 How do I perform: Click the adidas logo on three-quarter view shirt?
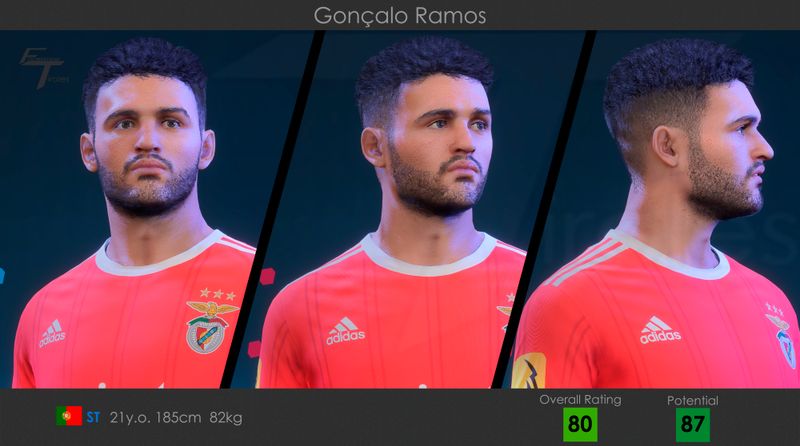[x=345, y=331]
